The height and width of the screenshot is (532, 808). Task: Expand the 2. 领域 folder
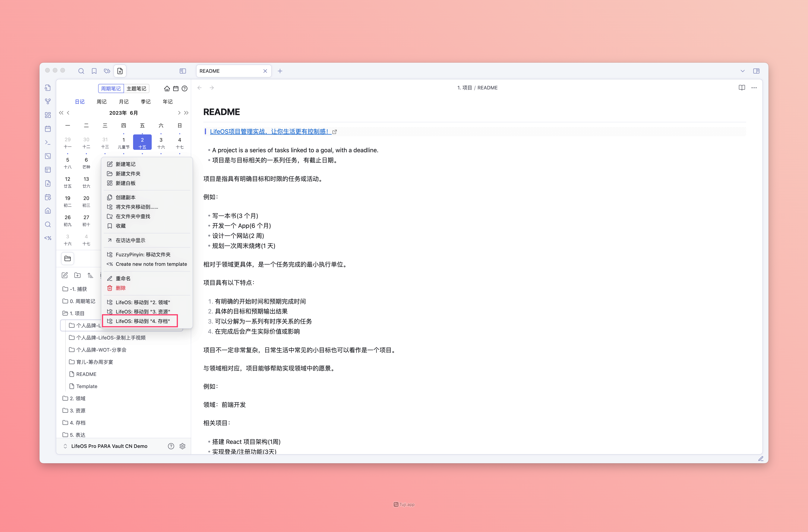pos(77,398)
